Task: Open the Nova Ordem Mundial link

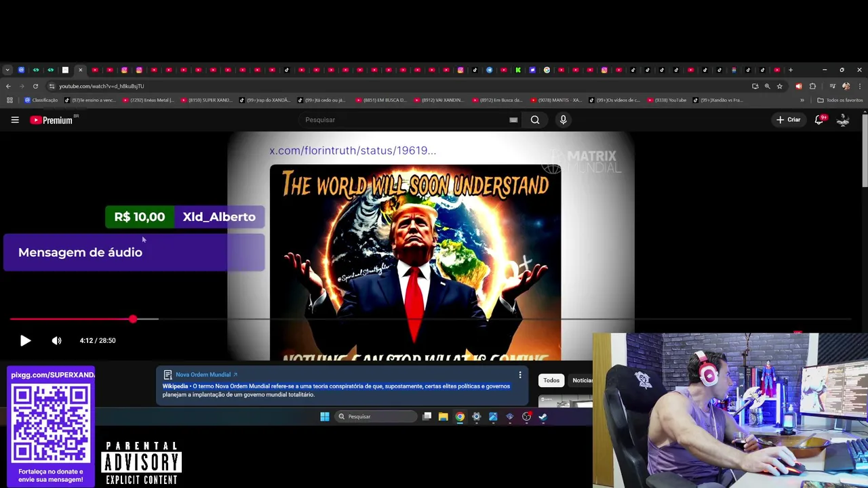Action: tap(206, 375)
